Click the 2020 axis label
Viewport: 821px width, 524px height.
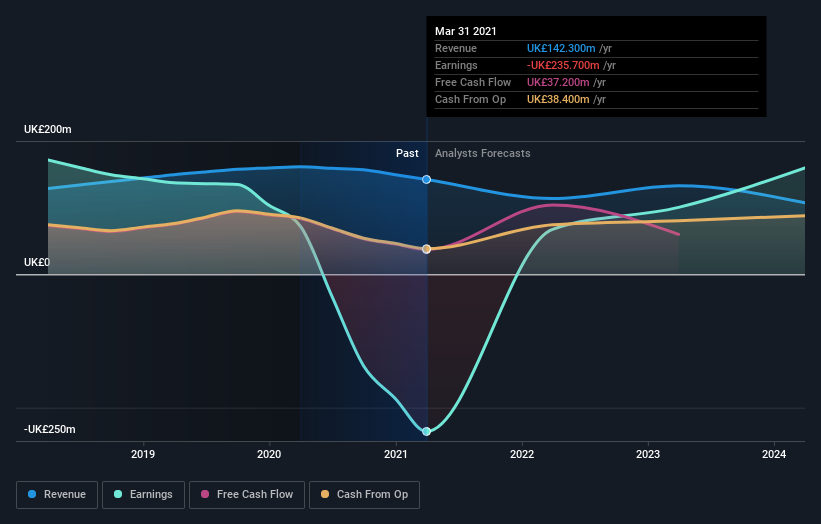pyautogui.click(x=269, y=454)
